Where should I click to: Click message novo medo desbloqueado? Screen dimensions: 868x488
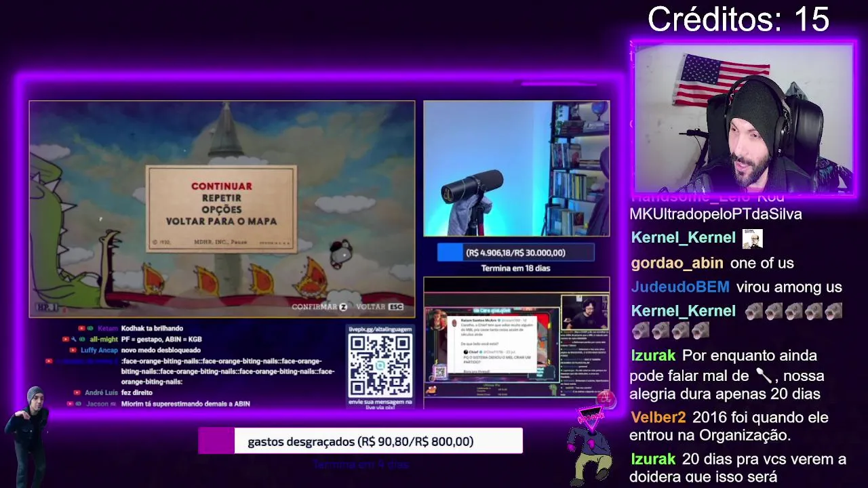pos(161,350)
